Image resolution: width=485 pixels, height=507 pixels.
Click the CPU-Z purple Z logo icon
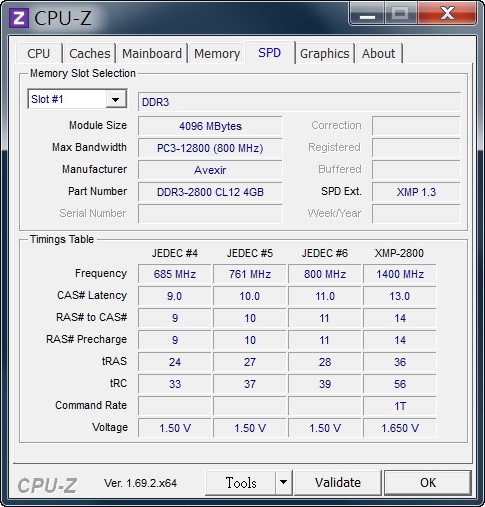18,18
